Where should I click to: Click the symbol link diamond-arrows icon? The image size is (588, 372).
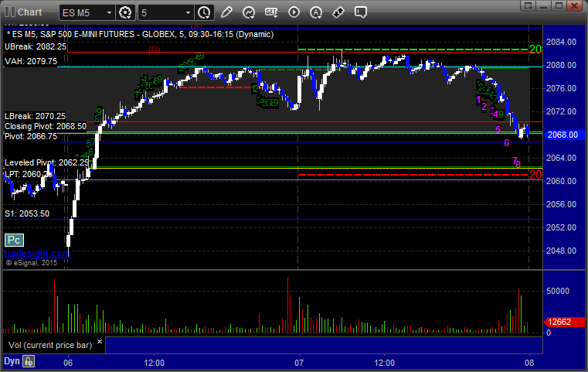pos(338,12)
